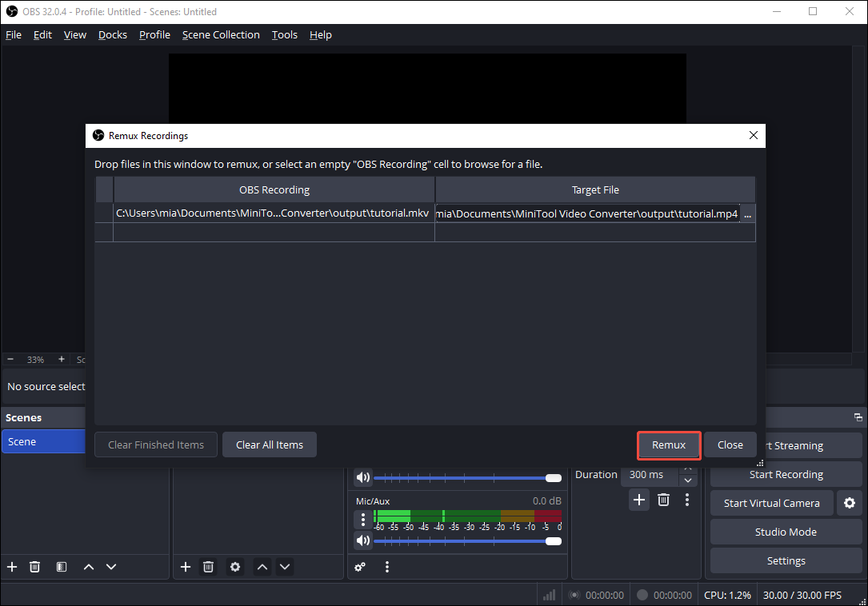Screen dimensions: 868x606
Task: Add a new scene with plus icon
Action: click(11, 567)
